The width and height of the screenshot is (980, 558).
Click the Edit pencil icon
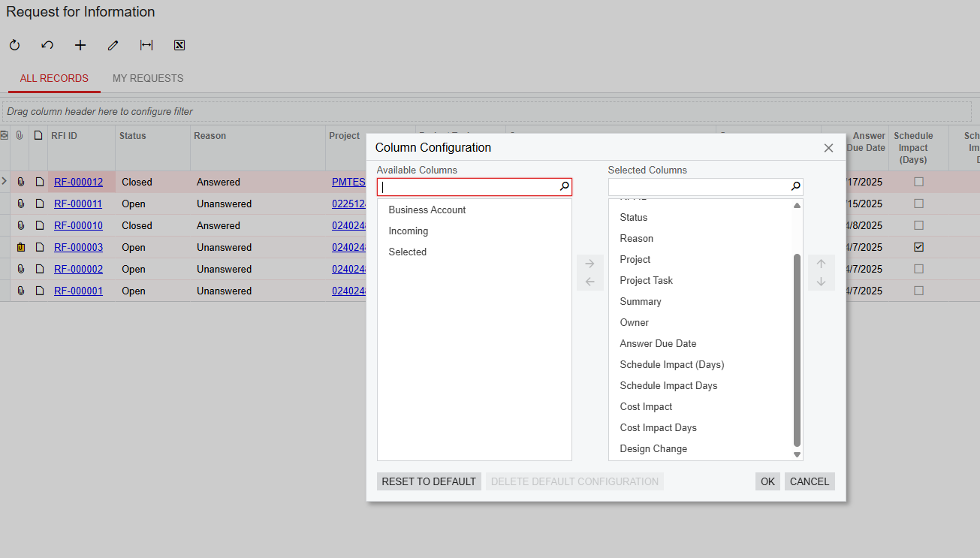pos(113,45)
